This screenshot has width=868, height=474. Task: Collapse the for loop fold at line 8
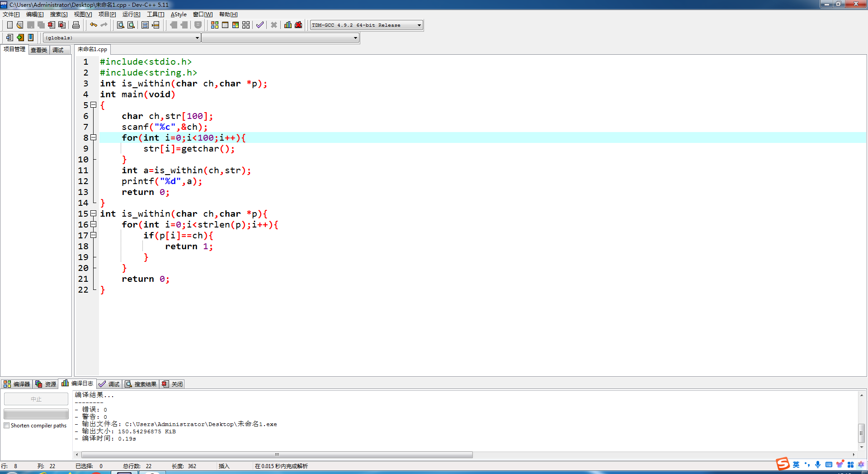tap(94, 137)
